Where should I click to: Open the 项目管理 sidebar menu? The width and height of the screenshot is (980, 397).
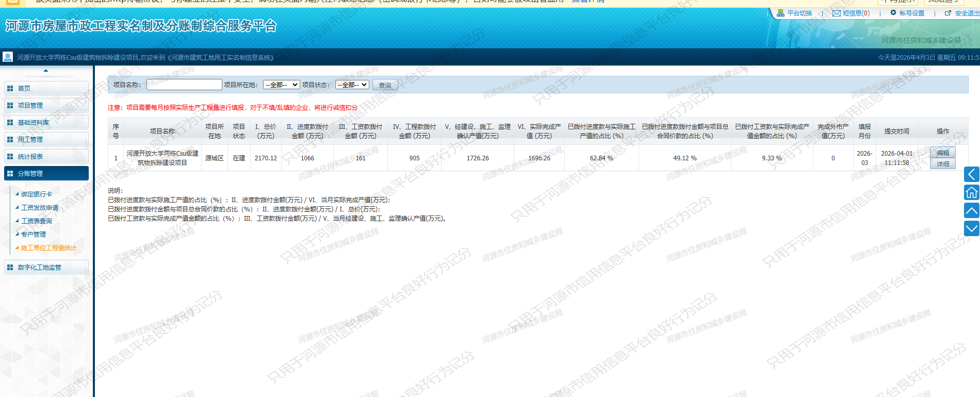click(46, 105)
